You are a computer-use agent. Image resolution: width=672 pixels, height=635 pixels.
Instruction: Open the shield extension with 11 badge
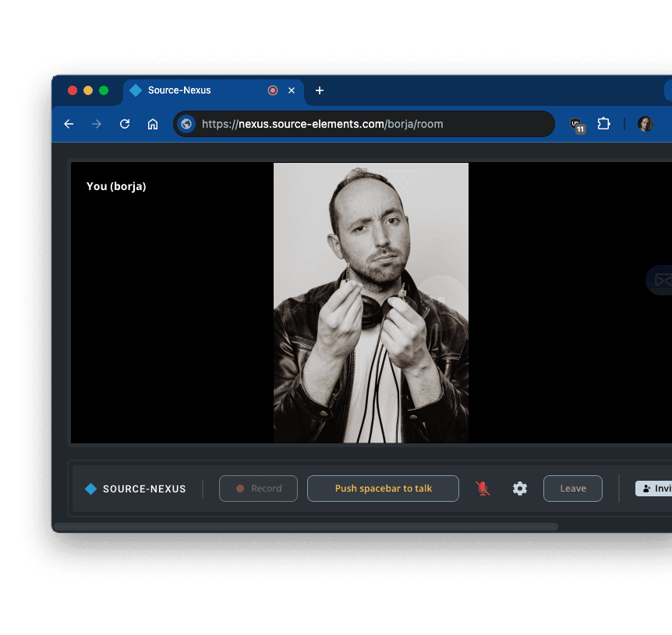[x=576, y=124]
